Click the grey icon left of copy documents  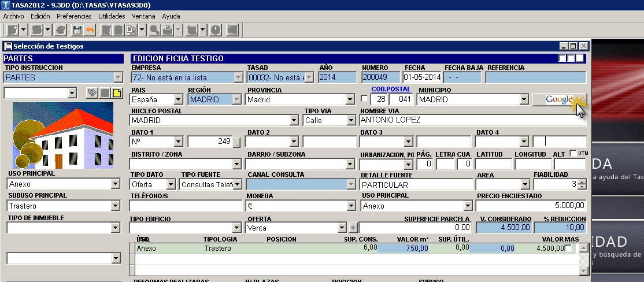tap(119, 30)
